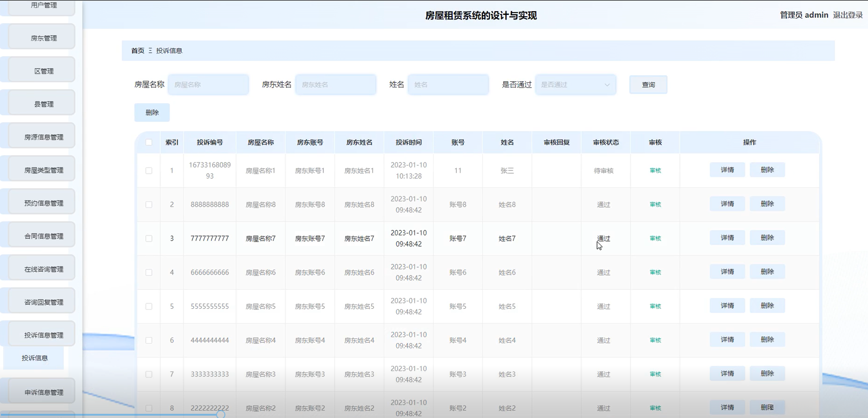Click 退出登录 to log out
This screenshot has height=418, width=868.
click(x=848, y=15)
